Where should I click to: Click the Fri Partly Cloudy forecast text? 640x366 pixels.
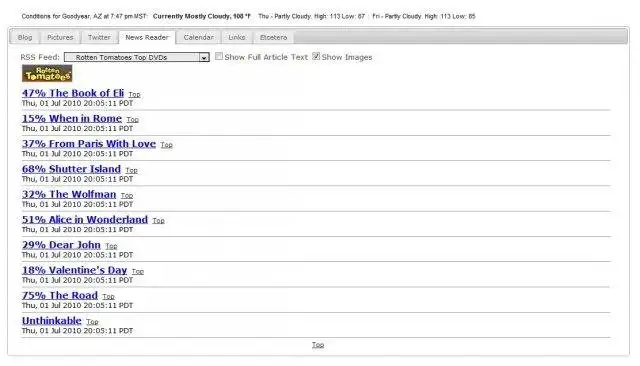pyautogui.click(x=424, y=16)
